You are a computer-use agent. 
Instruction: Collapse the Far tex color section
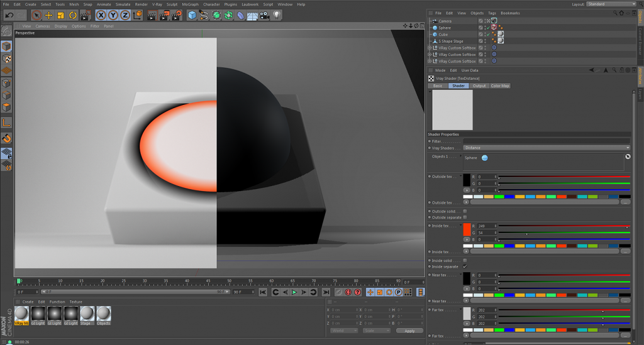460,310
